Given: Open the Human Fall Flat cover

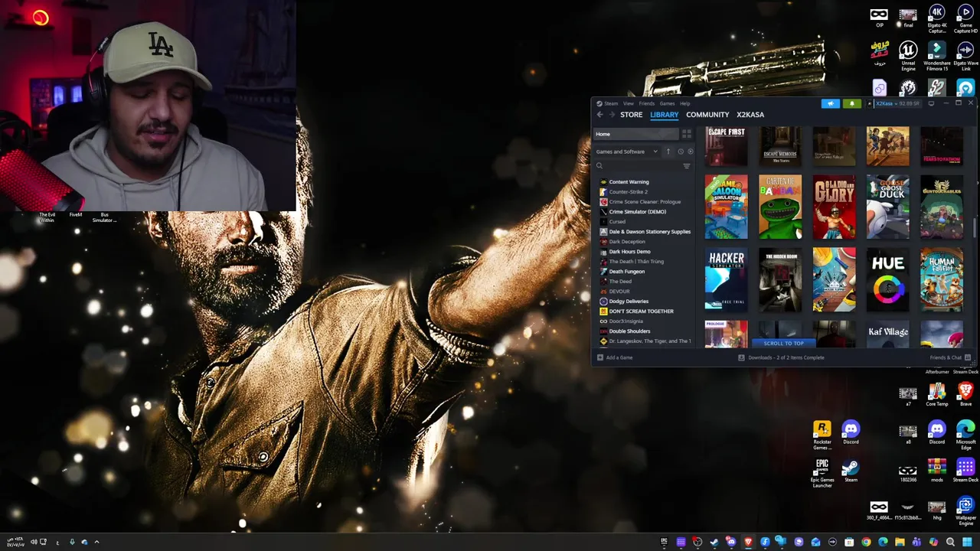Looking at the screenshot, I should click(x=942, y=279).
